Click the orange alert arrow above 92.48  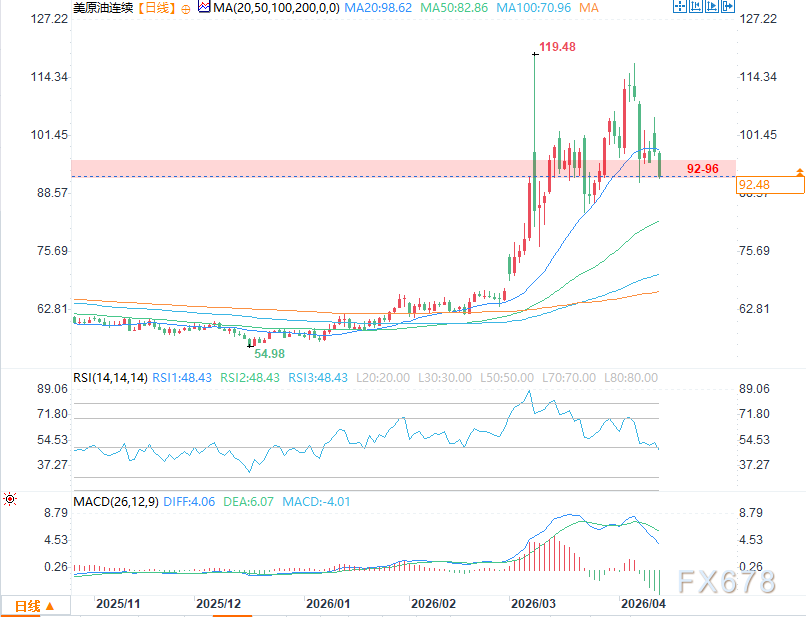coord(799,172)
